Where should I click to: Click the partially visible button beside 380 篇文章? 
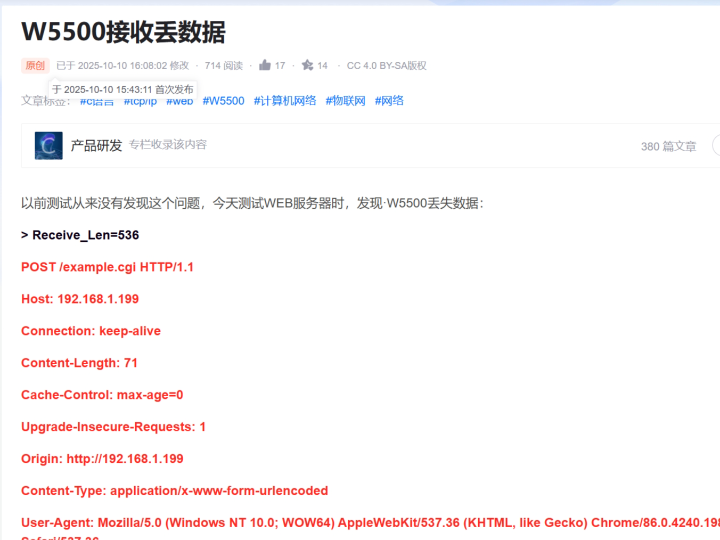coord(716,146)
